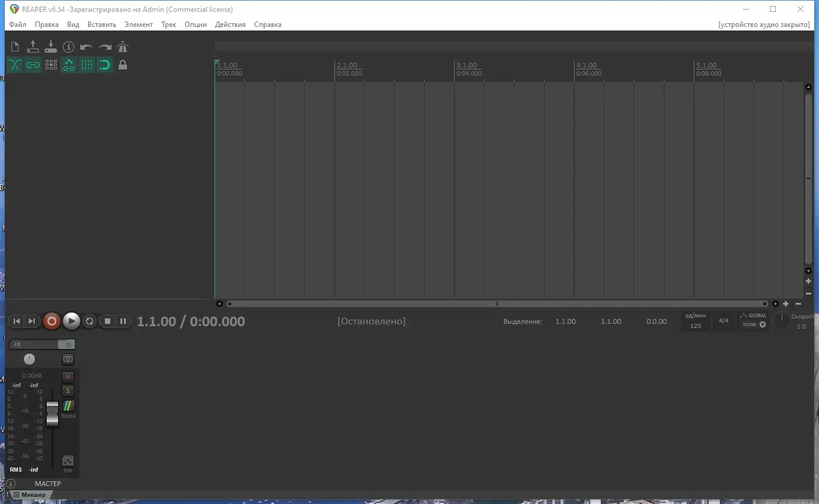Switch to the Микшер docker tab
Screen dimensions: 819x504
pos(34,495)
